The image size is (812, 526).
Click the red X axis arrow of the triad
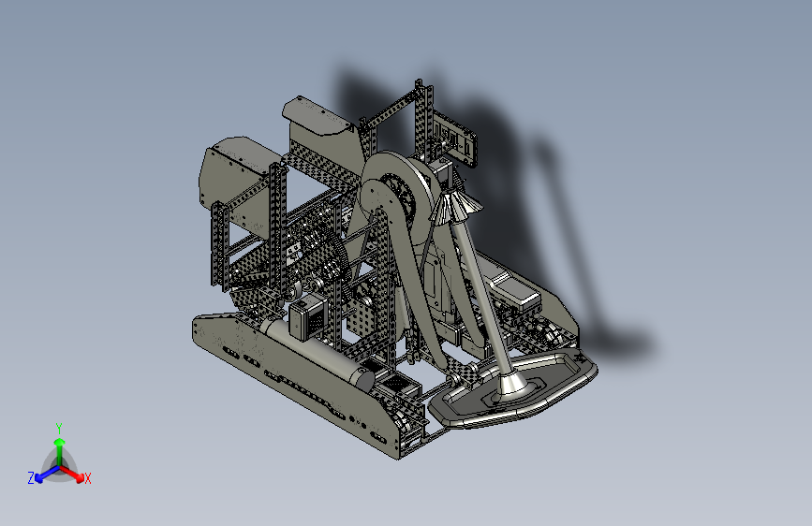coord(72,474)
